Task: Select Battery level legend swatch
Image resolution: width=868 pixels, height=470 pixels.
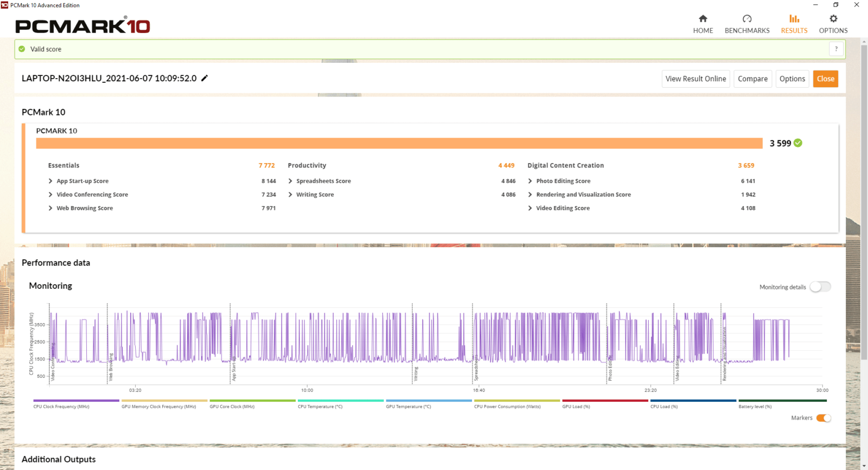Action: (782, 401)
